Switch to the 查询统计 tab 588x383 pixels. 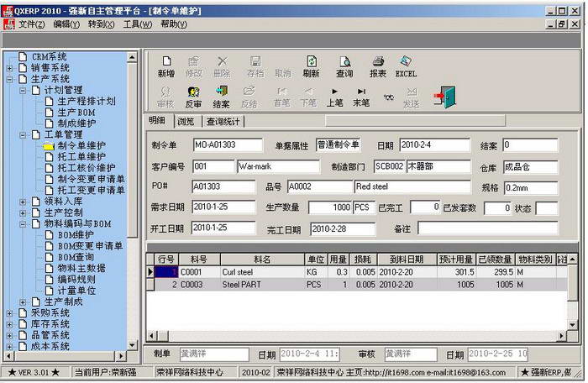(x=223, y=122)
